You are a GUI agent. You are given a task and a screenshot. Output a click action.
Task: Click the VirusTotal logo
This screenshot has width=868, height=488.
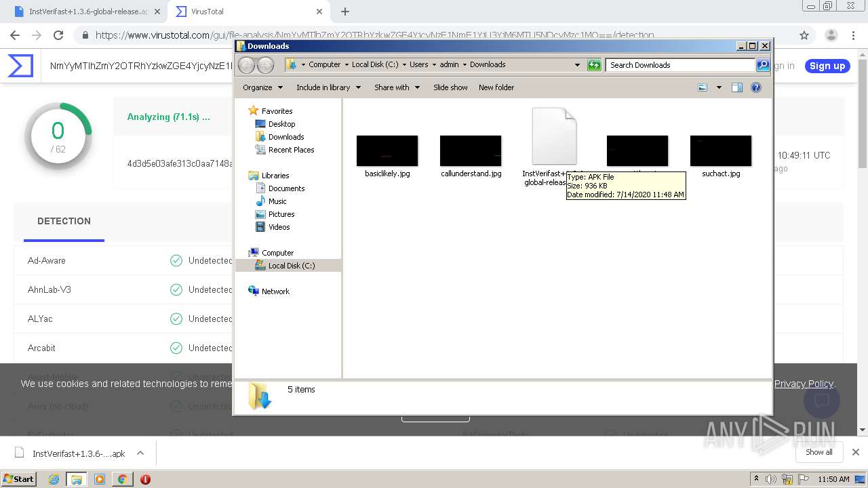point(20,66)
